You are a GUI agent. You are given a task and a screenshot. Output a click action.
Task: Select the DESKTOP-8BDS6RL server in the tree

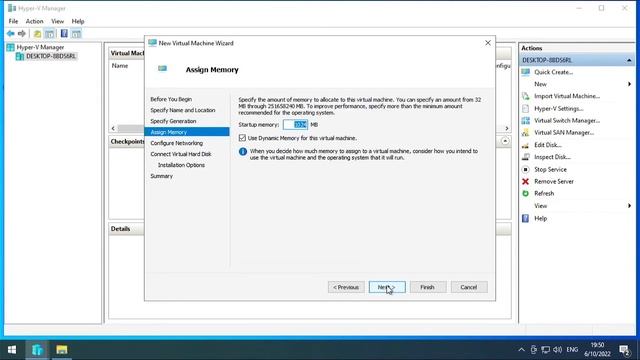click(x=51, y=56)
